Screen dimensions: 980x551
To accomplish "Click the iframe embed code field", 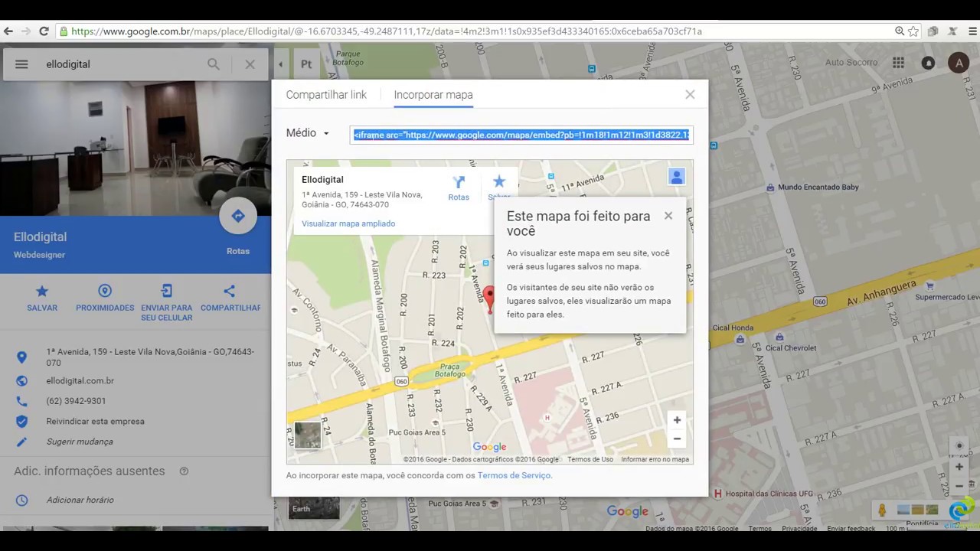I will [x=521, y=135].
